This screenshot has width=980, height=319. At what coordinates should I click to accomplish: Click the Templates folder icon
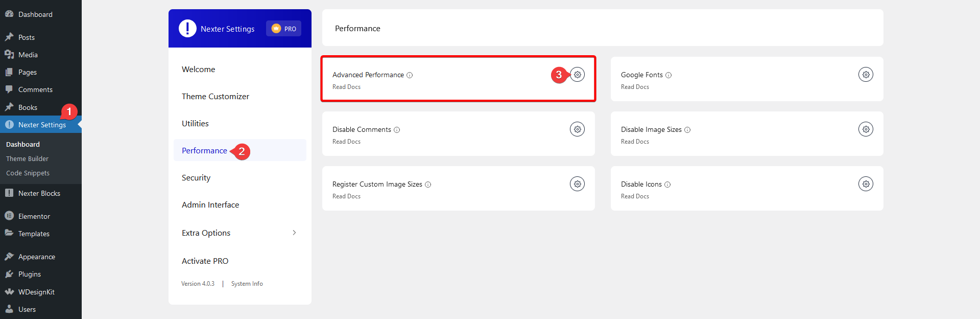[9, 233]
